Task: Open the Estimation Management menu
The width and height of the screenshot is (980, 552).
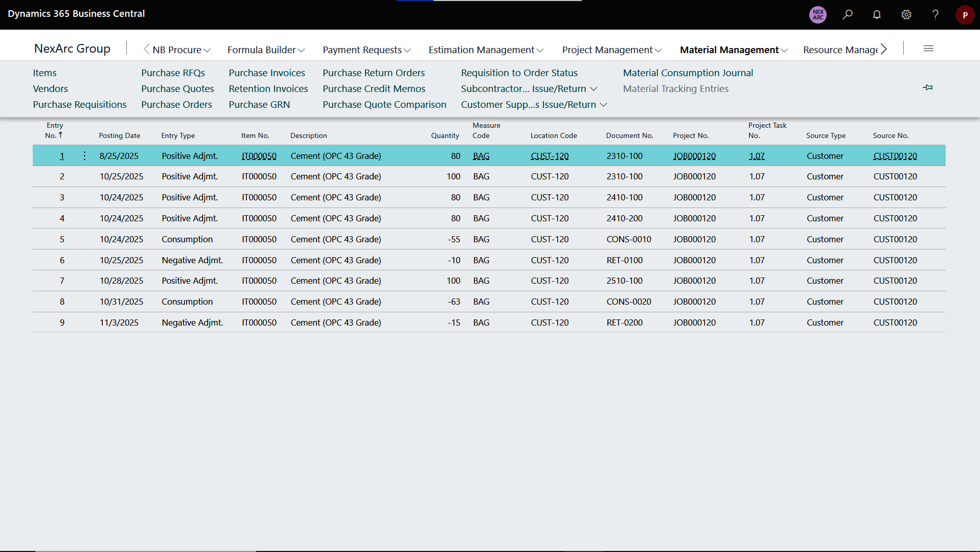Action: (485, 50)
